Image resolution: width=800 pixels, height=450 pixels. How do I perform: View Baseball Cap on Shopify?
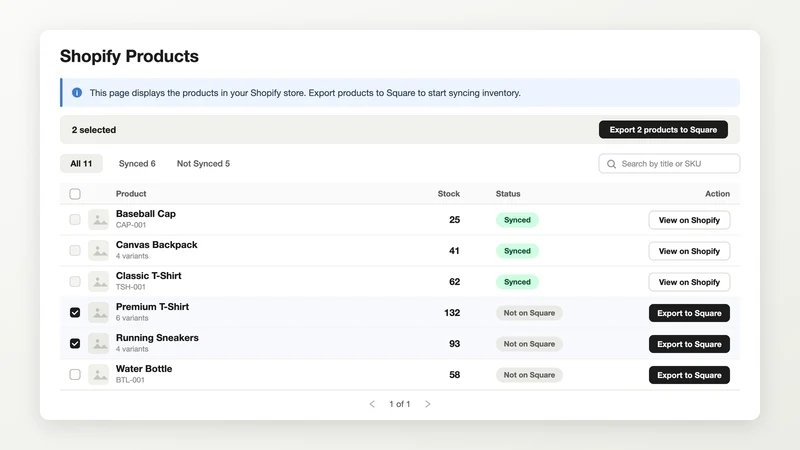point(689,220)
